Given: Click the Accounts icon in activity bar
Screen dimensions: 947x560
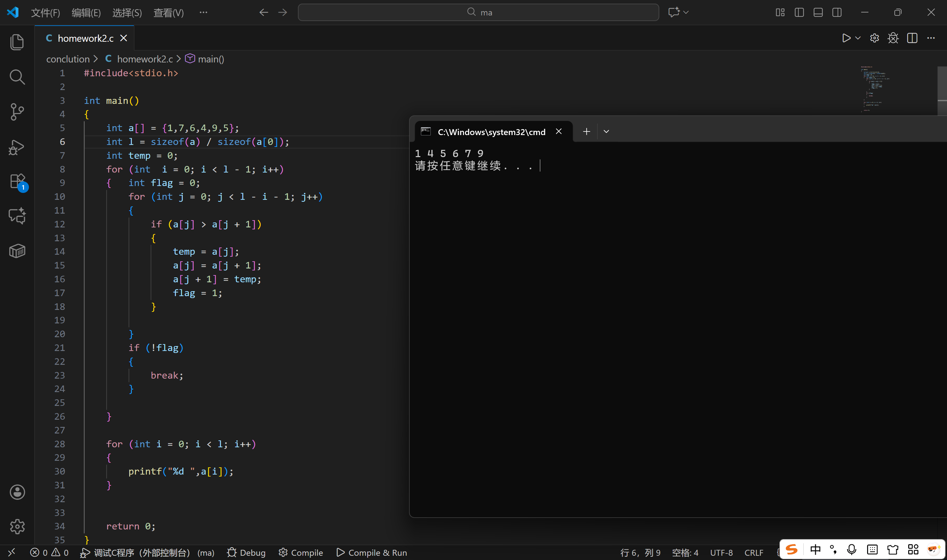Looking at the screenshot, I should 17,492.
